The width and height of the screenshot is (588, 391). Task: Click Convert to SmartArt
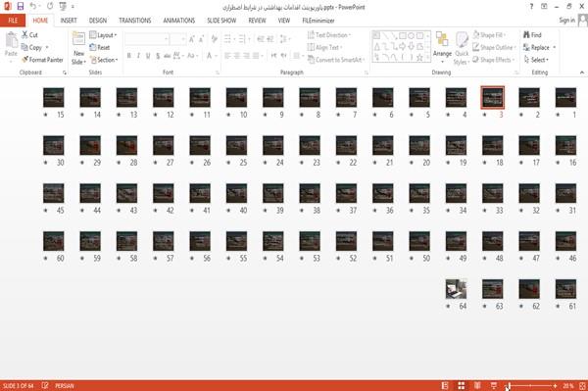(x=336, y=60)
